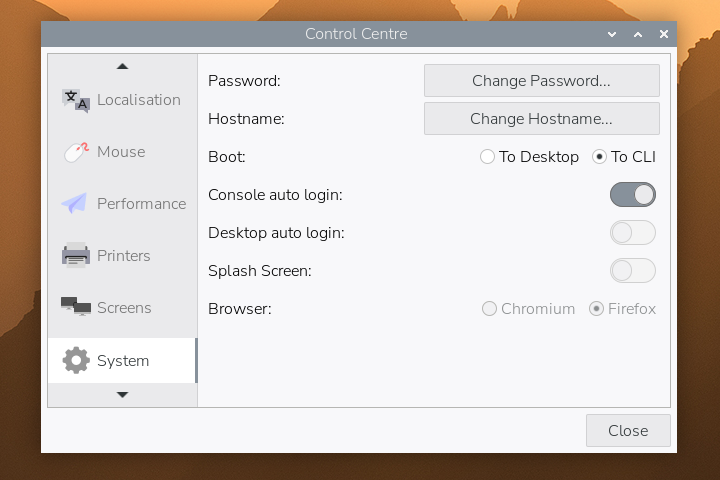Click the Splash Screen: label

260,271
